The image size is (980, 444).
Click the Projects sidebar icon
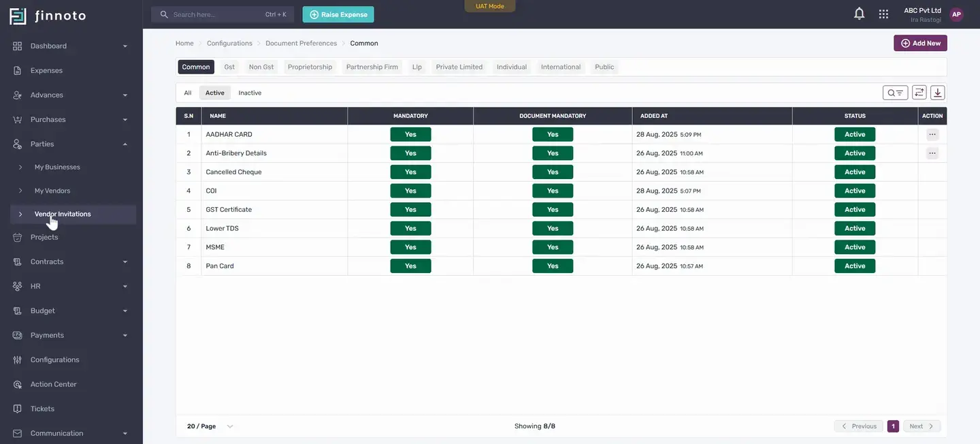pos(18,237)
